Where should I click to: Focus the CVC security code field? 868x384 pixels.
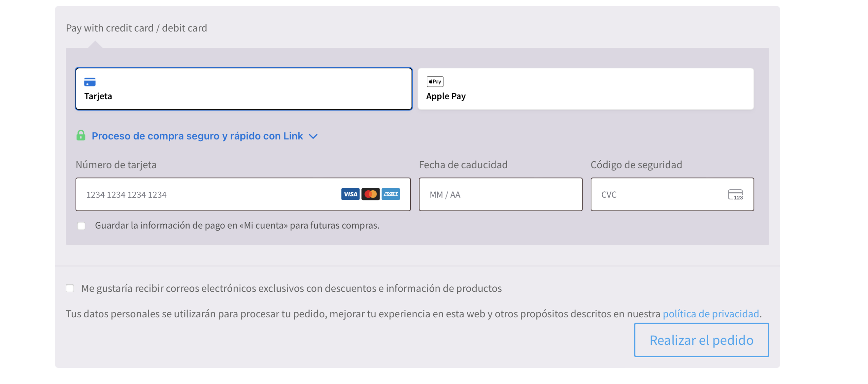pos(672,194)
